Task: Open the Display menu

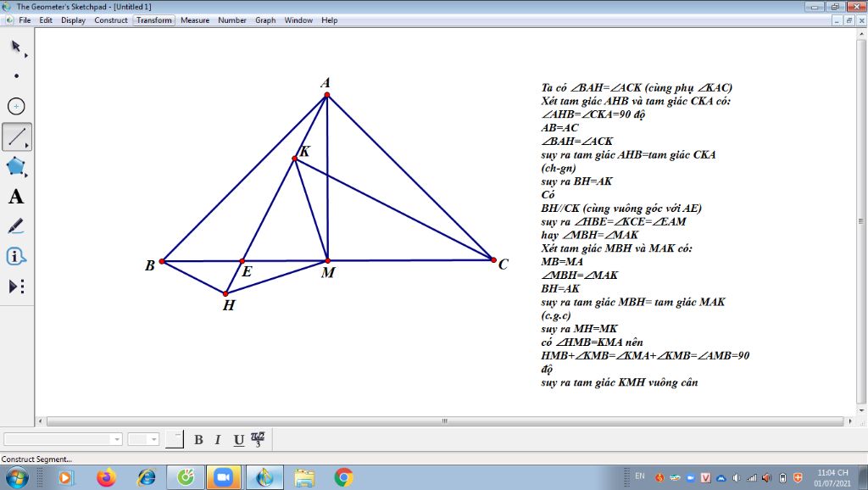Action: coord(73,20)
